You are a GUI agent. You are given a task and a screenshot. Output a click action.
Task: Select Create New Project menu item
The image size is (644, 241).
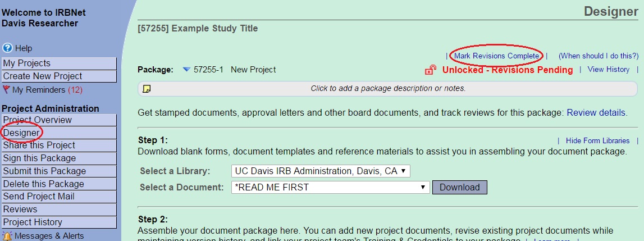pos(43,76)
